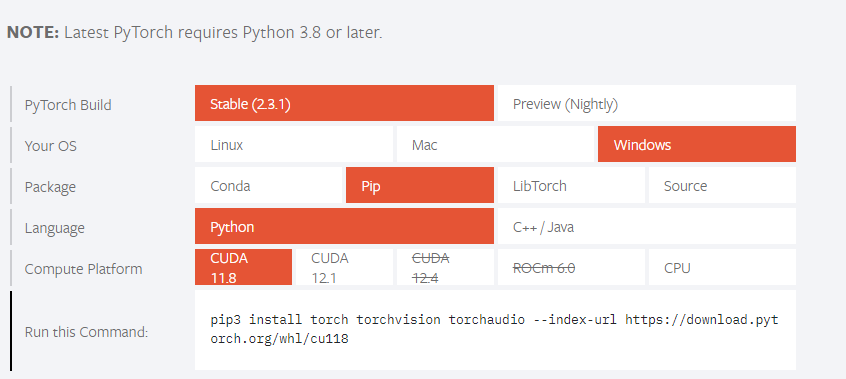This screenshot has height=379, width=846.
Task: Click the pip3 install command text
Action: (495, 329)
